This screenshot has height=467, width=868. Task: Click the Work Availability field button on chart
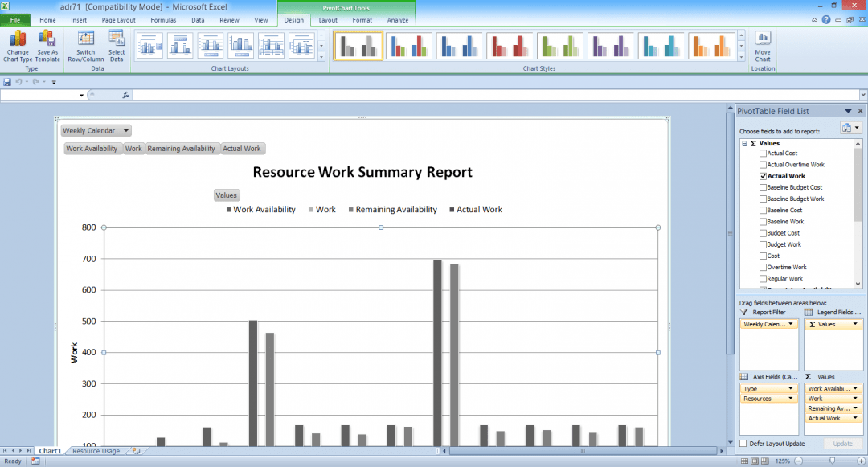click(x=92, y=148)
